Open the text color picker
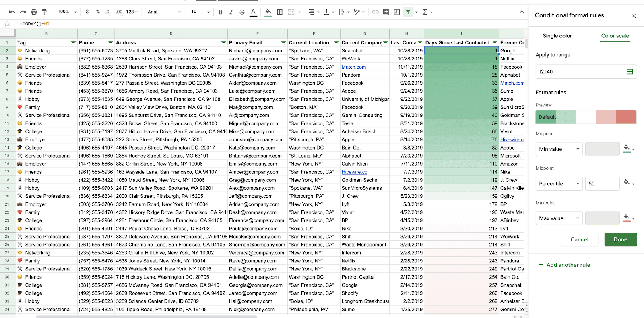 (x=253, y=12)
